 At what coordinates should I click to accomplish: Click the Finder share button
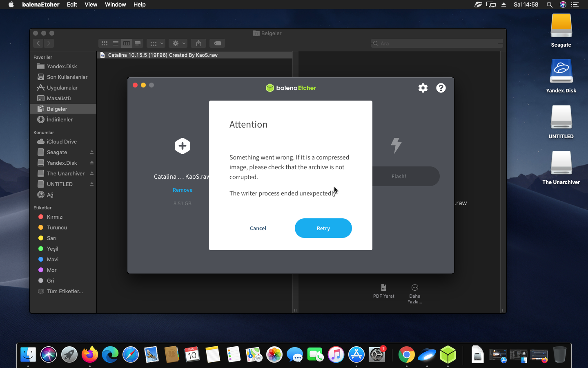click(x=198, y=43)
